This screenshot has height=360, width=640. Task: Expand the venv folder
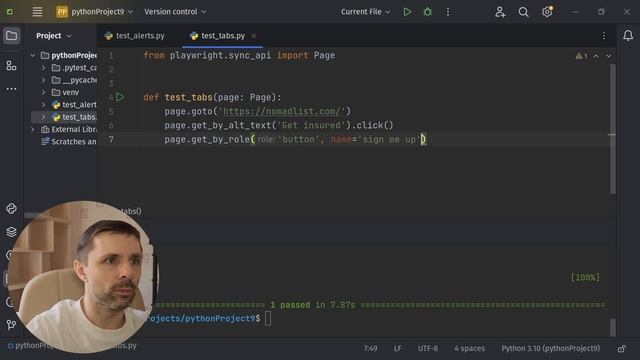43,92
